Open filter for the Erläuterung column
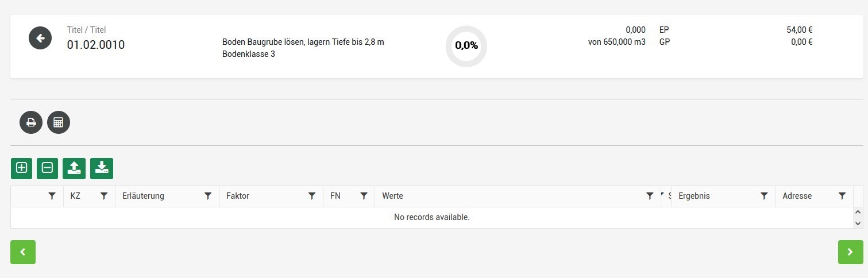Screen dimensions: 868x278 click(208, 196)
